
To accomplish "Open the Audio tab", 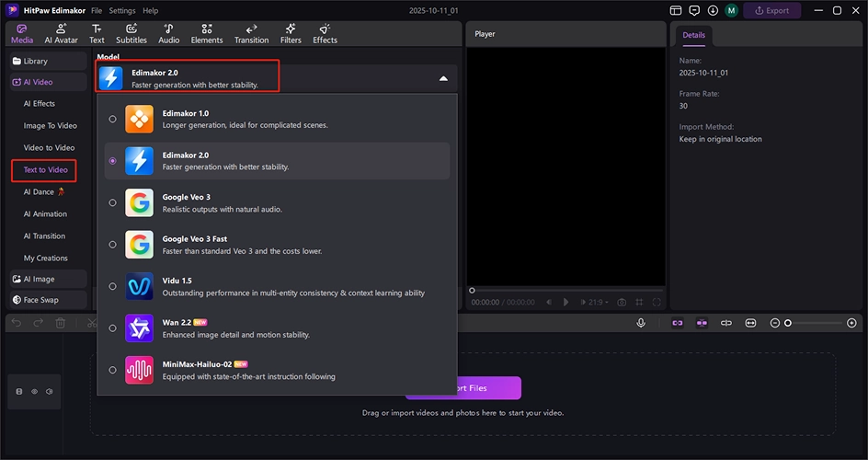I will click(169, 34).
